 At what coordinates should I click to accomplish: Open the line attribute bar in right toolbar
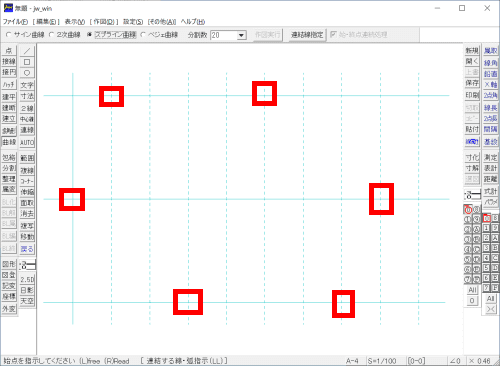click(472, 194)
